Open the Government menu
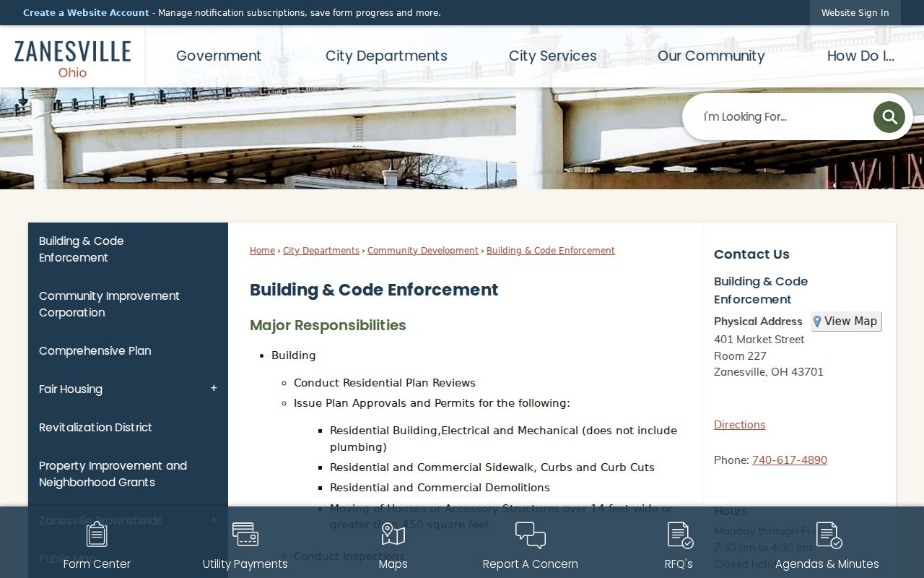924x578 pixels. [x=219, y=56]
